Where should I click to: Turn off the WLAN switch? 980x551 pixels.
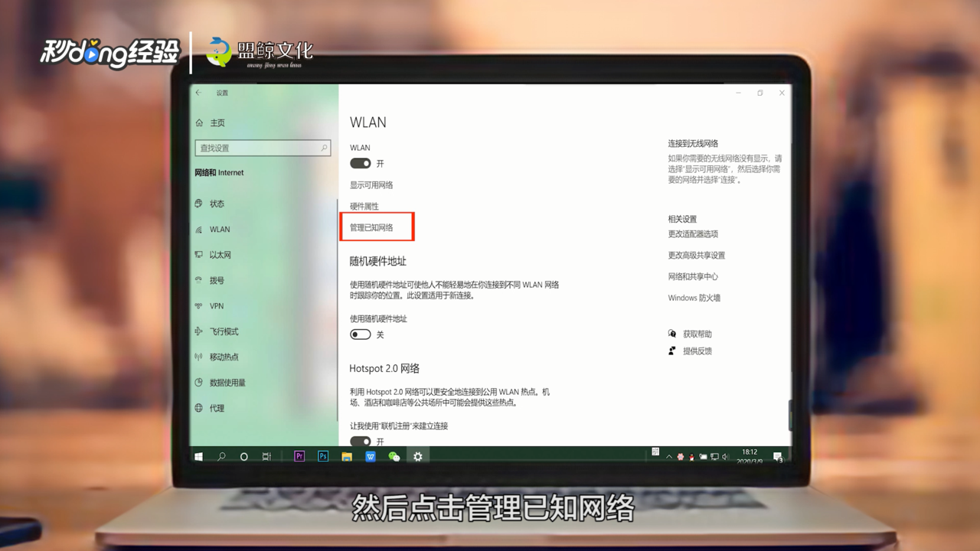pyautogui.click(x=361, y=163)
